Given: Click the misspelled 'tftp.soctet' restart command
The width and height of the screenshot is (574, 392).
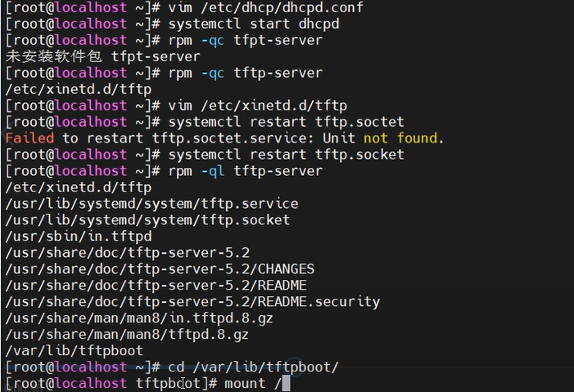Looking at the screenshot, I should [x=286, y=122].
